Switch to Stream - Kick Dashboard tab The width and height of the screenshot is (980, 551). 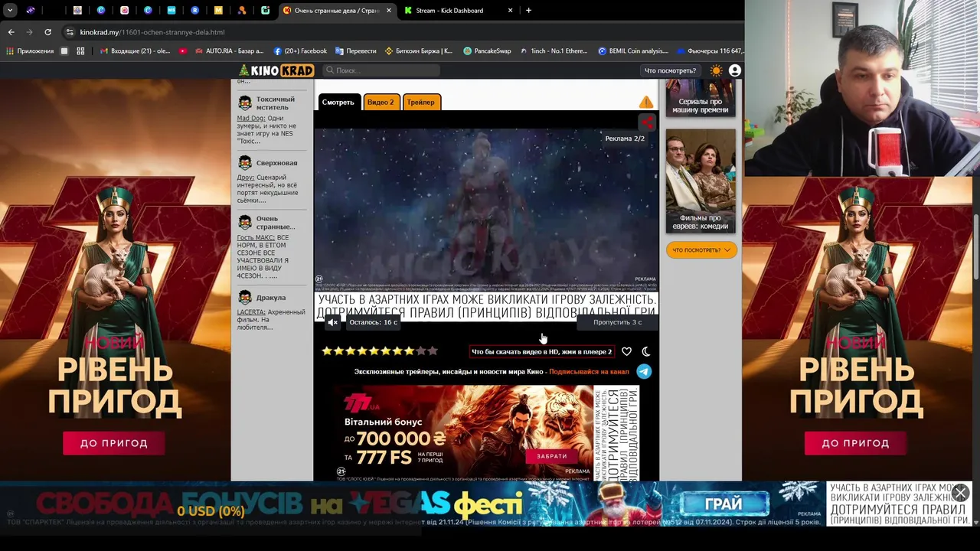click(x=458, y=11)
